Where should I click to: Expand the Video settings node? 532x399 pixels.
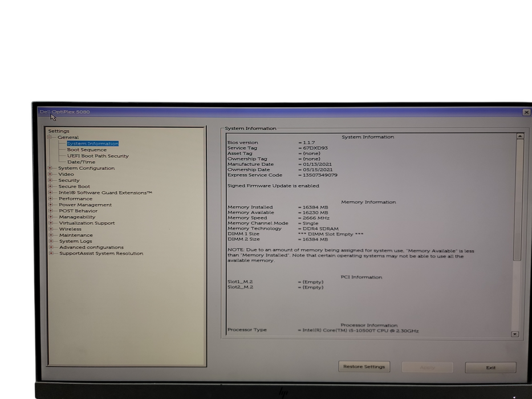click(50, 174)
